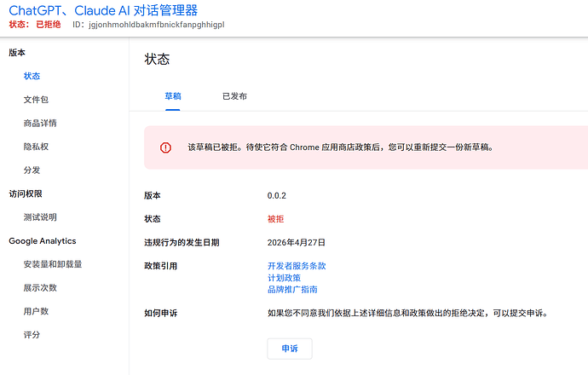Image resolution: width=588 pixels, height=375 pixels.
Task: Click the 状态 page heading
Action: click(x=157, y=60)
